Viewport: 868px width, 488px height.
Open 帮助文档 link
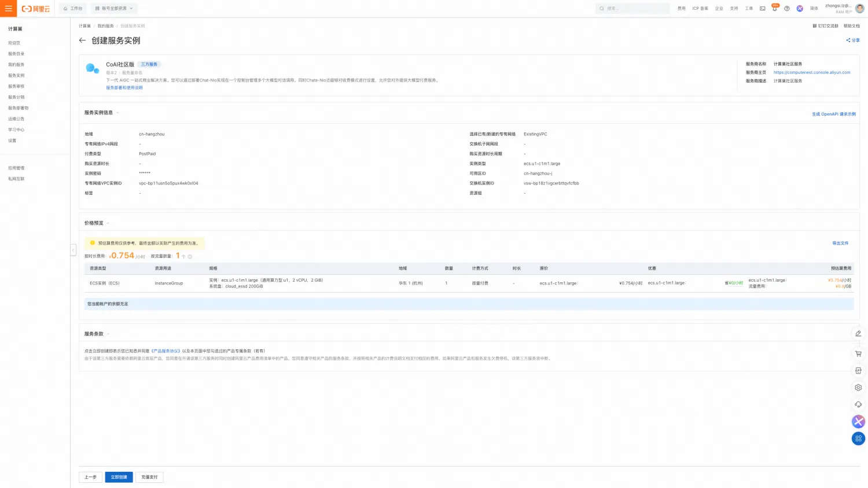pyautogui.click(x=852, y=26)
